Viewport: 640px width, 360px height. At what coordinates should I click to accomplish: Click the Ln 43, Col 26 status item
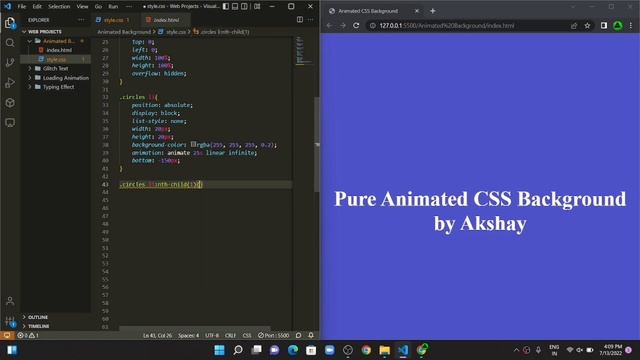click(157, 336)
